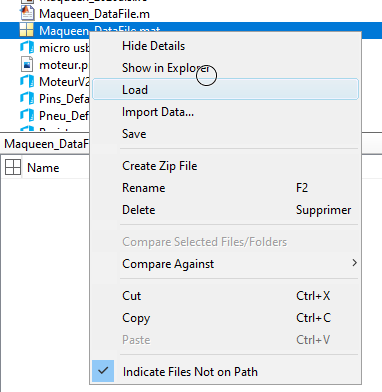Click the Name column header

click(43, 168)
